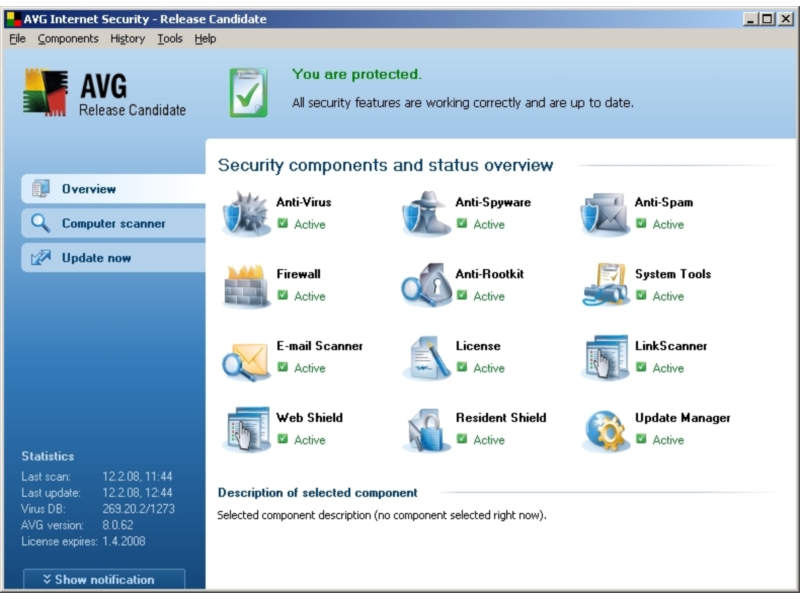800x600 pixels.
Task: Click the Update now button
Action: coord(96,258)
